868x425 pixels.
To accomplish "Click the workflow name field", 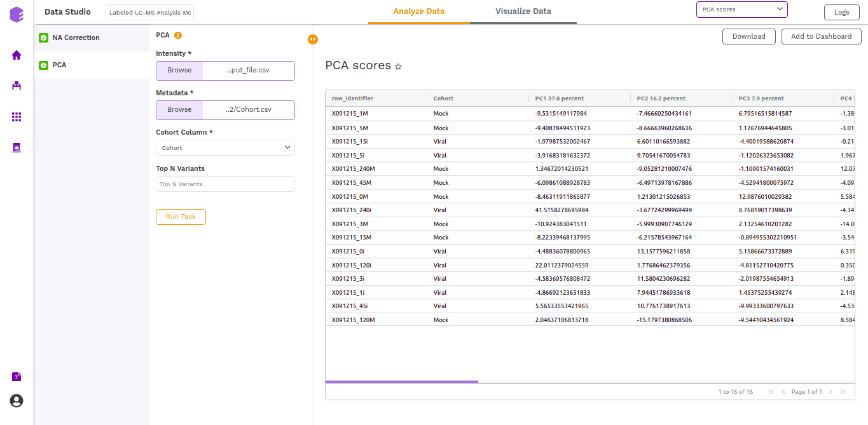I will pos(150,12).
